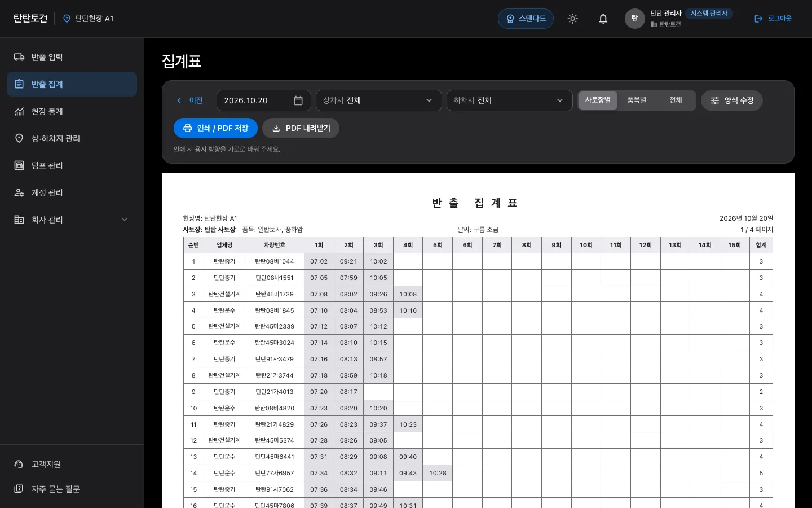Go to the previous date with 이전
This screenshot has width=812, height=508.
click(189, 100)
